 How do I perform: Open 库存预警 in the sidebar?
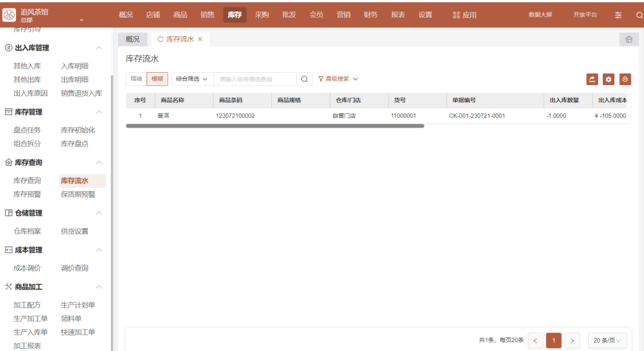(x=27, y=194)
